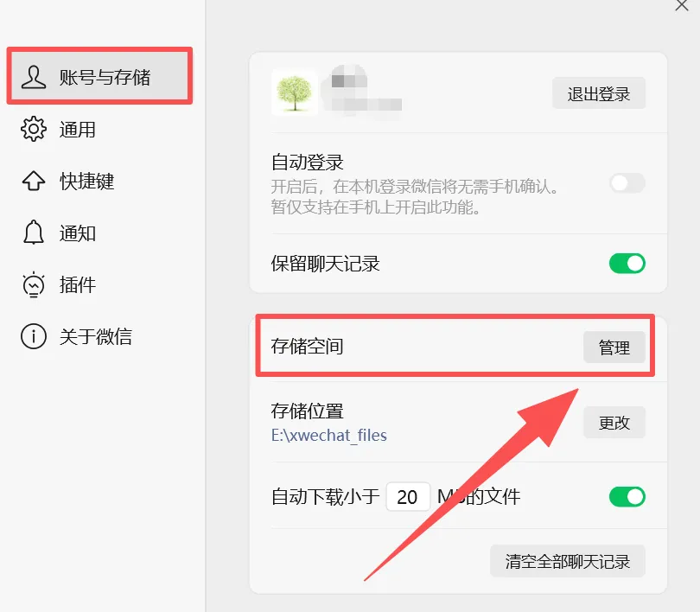Go to the 关于微信 page
The image size is (700, 612).
pyautogui.click(x=96, y=336)
